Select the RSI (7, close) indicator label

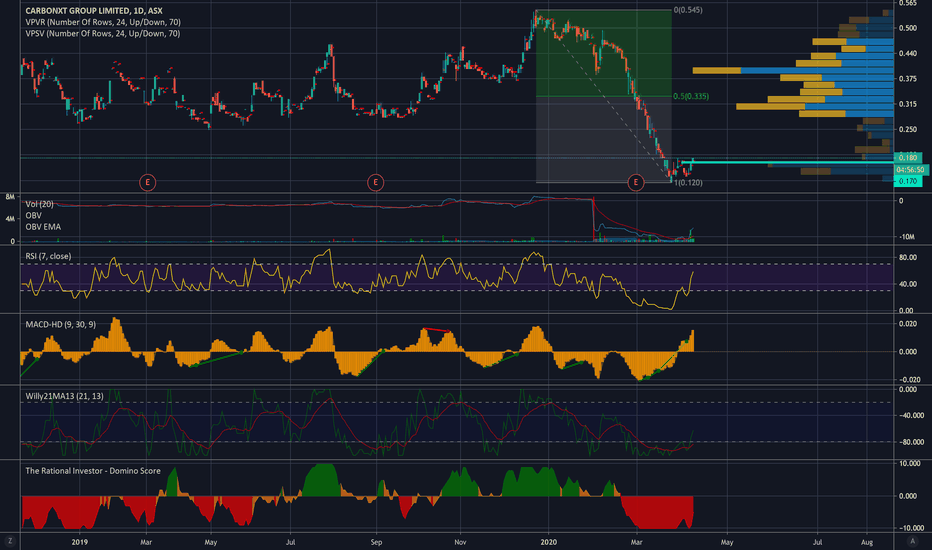48,256
